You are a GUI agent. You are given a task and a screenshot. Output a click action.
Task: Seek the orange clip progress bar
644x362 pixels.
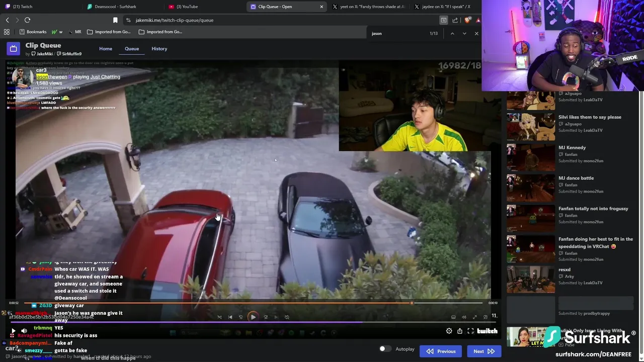point(253,303)
